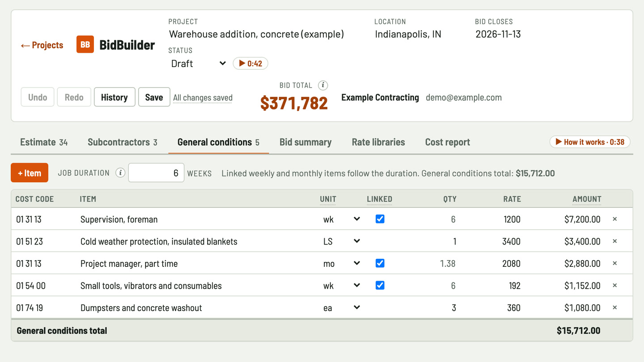This screenshot has height=362, width=644.
Task: Edit the project name field
Action: (267, 34)
